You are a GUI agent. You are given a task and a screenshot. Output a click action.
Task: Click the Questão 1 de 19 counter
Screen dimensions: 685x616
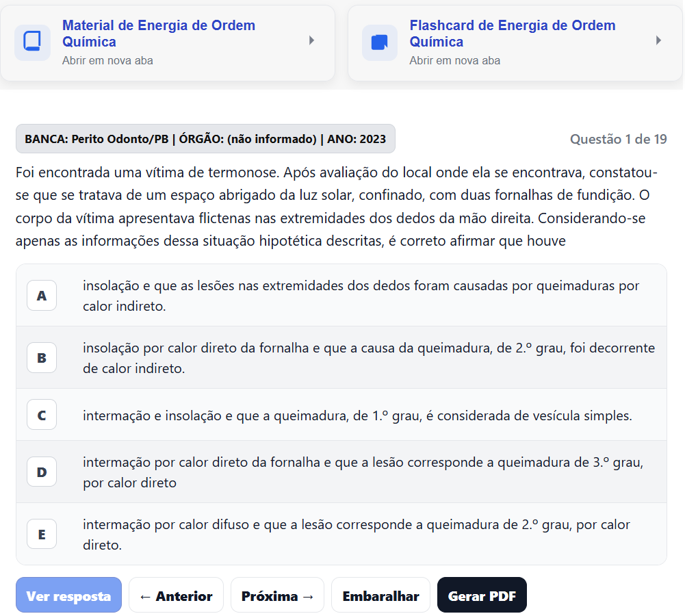click(x=618, y=139)
